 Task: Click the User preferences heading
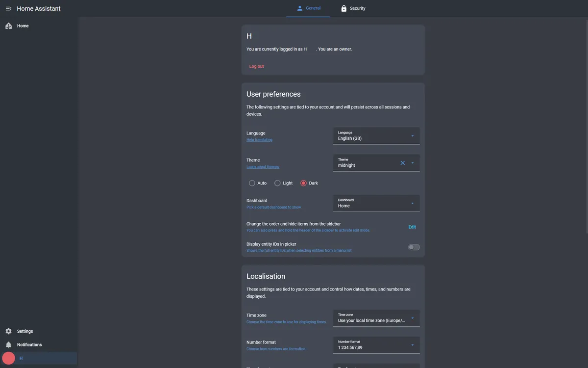point(273,94)
